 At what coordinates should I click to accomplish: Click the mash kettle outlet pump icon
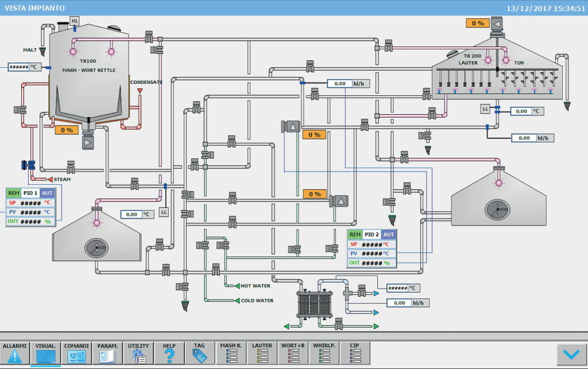pos(88,142)
